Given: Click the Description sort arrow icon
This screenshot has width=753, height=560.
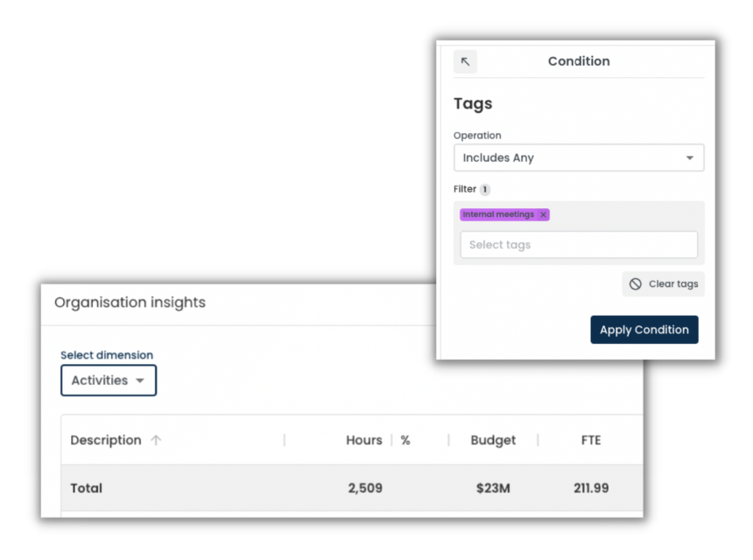Looking at the screenshot, I should (156, 440).
